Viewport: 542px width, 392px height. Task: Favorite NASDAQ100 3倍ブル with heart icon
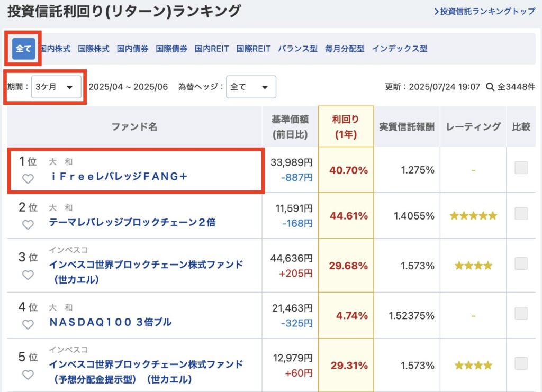28,325
